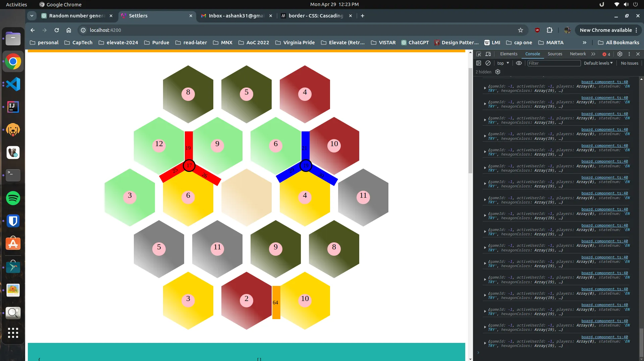Switch to the Network tab
Viewport: 644px width, 361px height.
[x=578, y=54]
